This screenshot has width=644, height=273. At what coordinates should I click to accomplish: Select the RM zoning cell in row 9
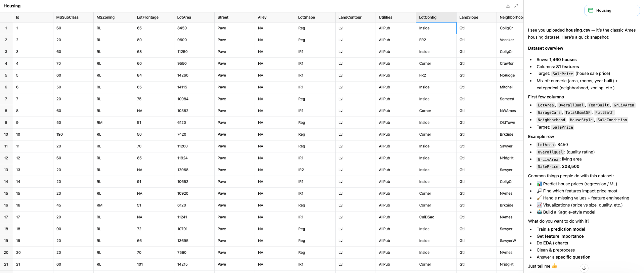(x=114, y=123)
